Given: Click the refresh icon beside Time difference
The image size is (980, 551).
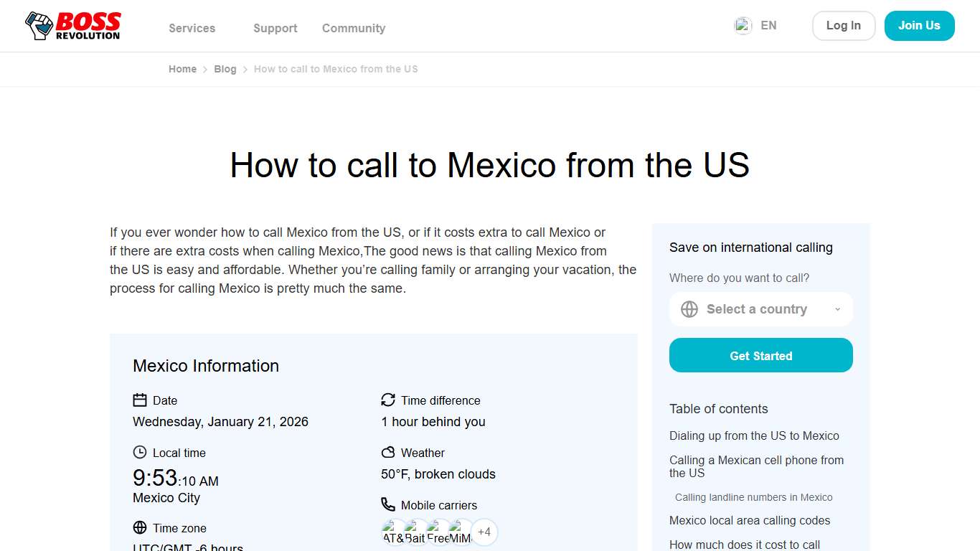Looking at the screenshot, I should [388, 400].
